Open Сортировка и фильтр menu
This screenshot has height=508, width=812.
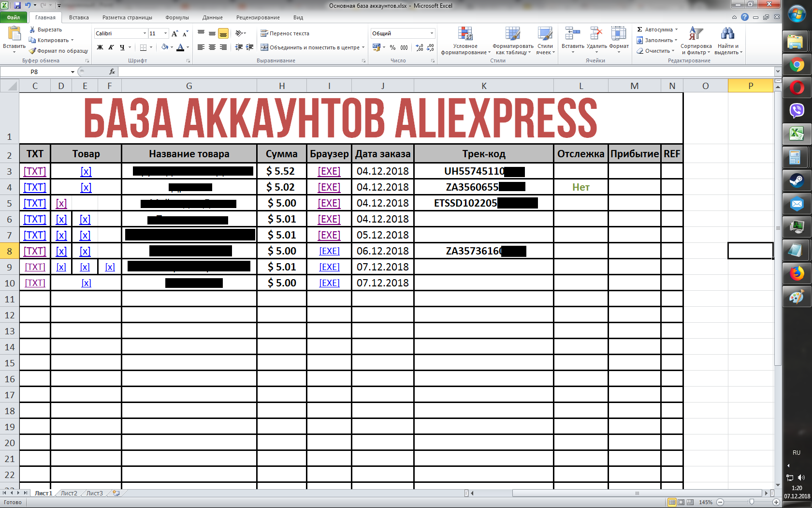[696, 41]
